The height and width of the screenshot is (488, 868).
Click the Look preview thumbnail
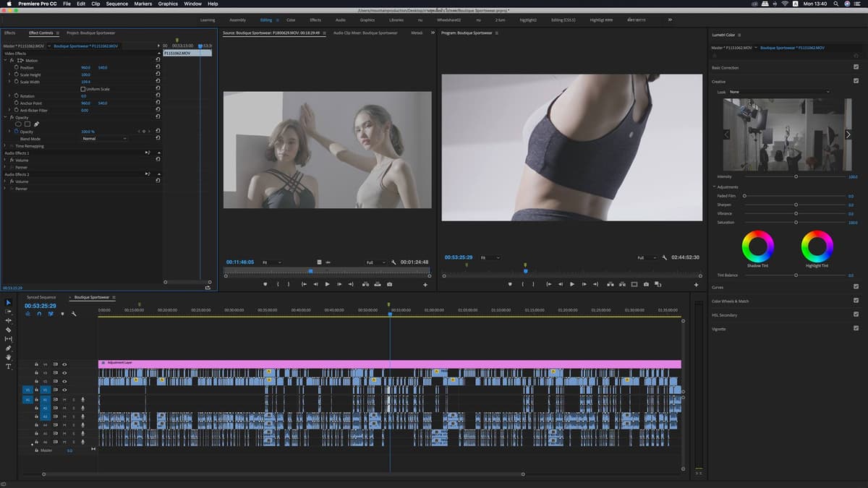click(787, 135)
